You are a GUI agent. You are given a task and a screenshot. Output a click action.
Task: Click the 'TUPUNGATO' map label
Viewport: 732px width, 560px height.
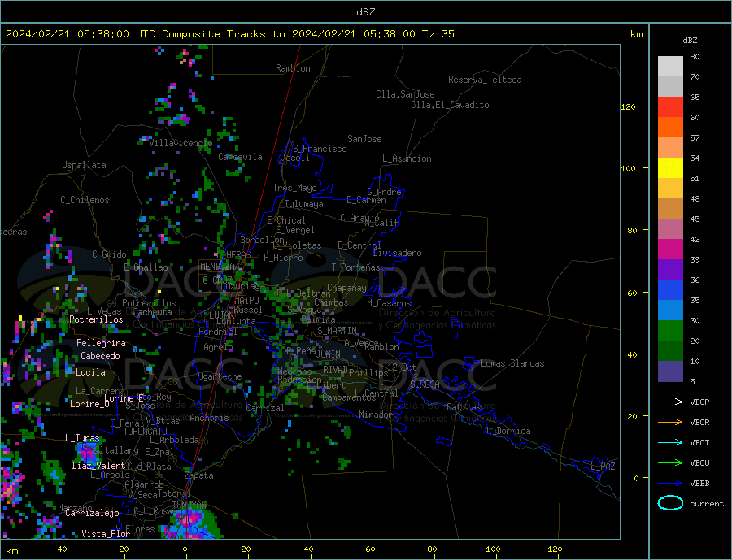[x=146, y=432]
